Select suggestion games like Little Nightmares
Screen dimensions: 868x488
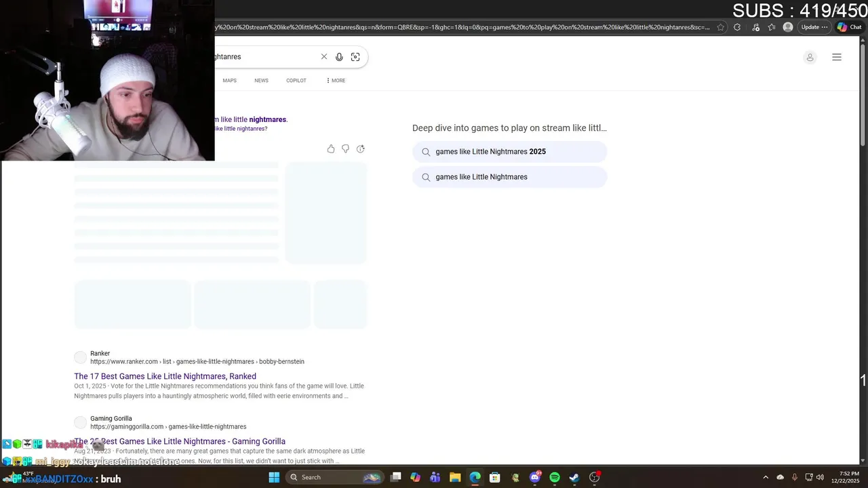tap(509, 177)
